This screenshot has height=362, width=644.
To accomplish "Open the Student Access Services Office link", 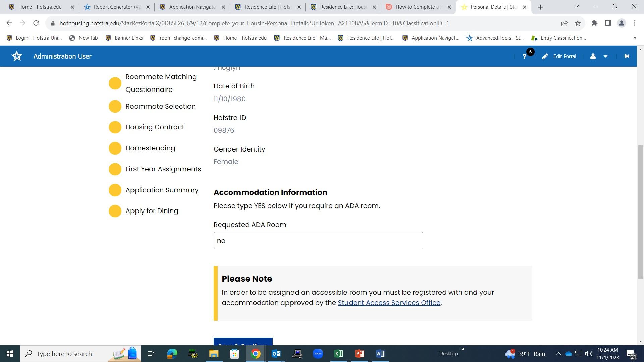I will [389, 303].
